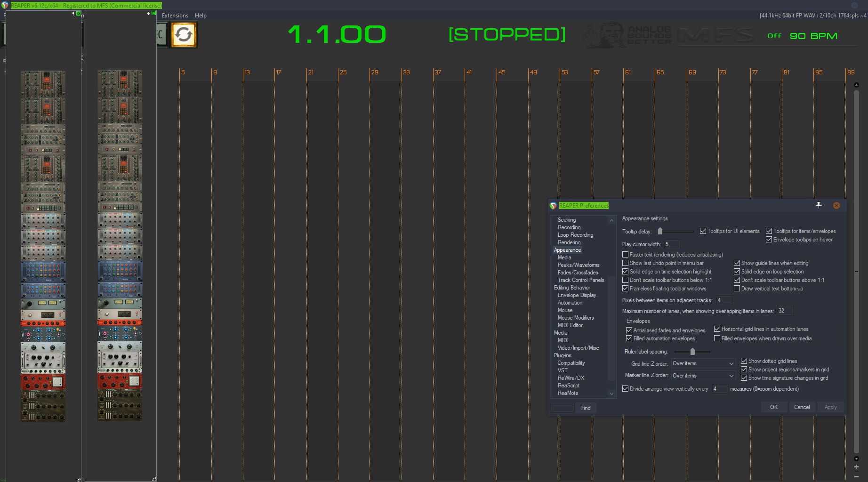The width and height of the screenshot is (868, 482).
Task: Uncheck Frameless floating toolbar windows
Action: 625,289
